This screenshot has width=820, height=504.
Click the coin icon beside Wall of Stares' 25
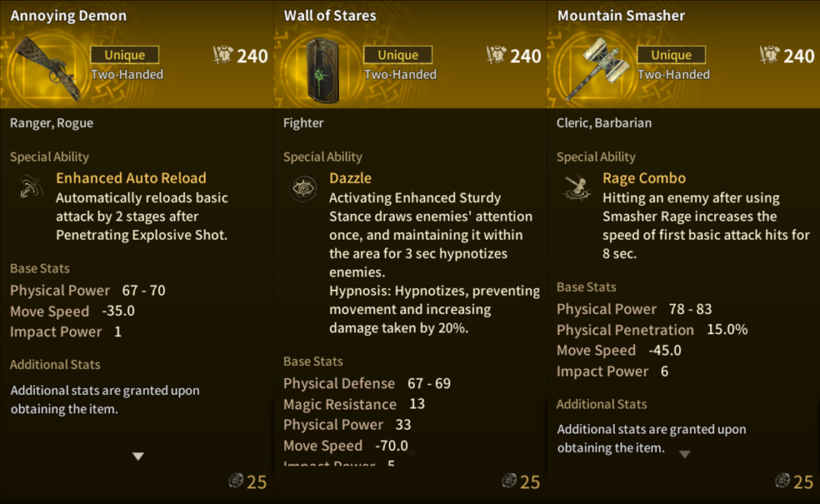click(x=509, y=481)
